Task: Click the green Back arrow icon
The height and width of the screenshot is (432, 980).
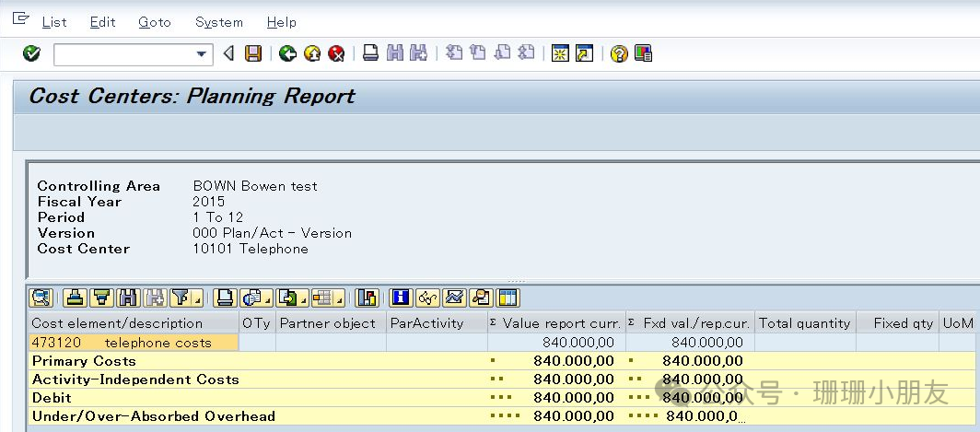Action: pyautogui.click(x=287, y=54)
